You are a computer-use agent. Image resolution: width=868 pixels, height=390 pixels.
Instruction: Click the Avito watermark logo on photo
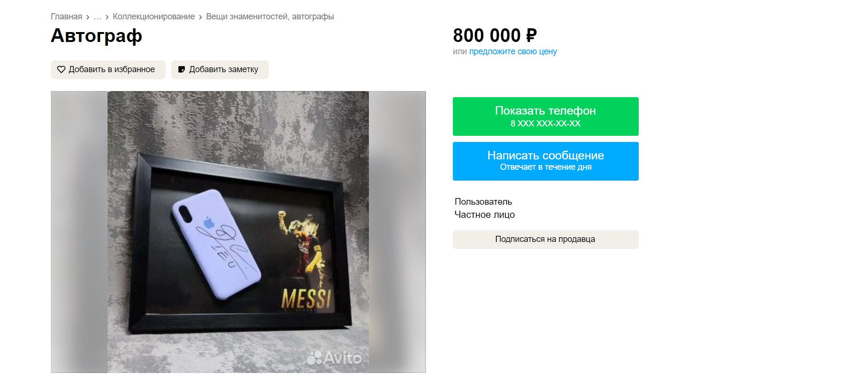coord(334,358)
